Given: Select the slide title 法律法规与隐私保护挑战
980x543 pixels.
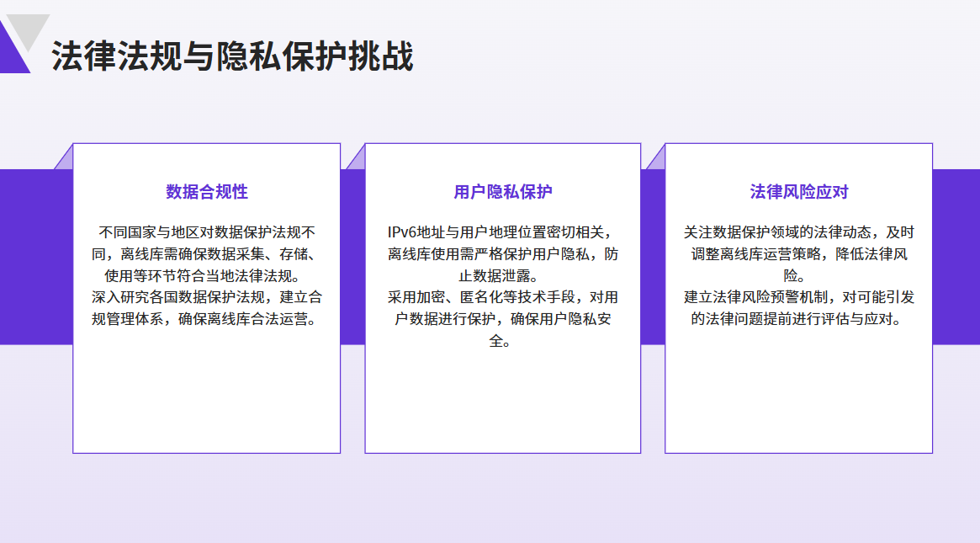Looking at the screenshot, I should 232,56.
